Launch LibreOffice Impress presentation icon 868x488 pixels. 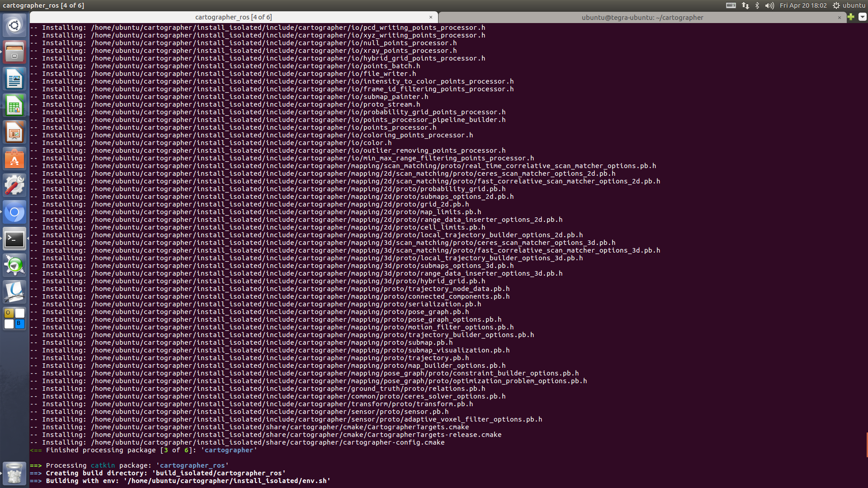coord(14,132)
